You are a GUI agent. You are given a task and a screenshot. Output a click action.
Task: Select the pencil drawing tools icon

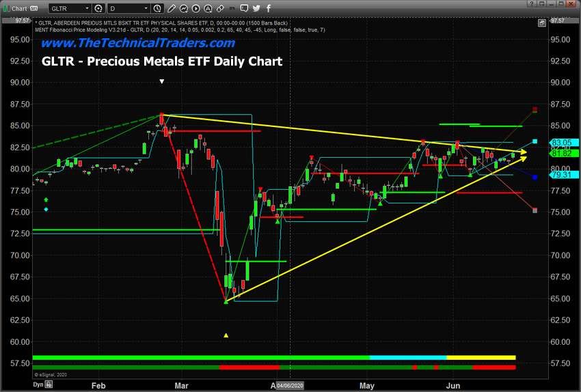point(171,8)
